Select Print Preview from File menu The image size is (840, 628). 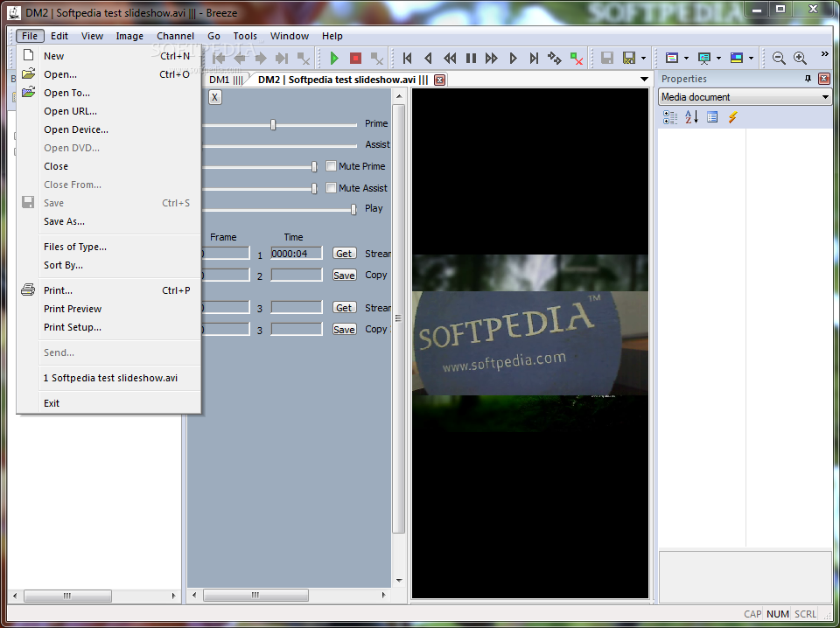[108, 309]
